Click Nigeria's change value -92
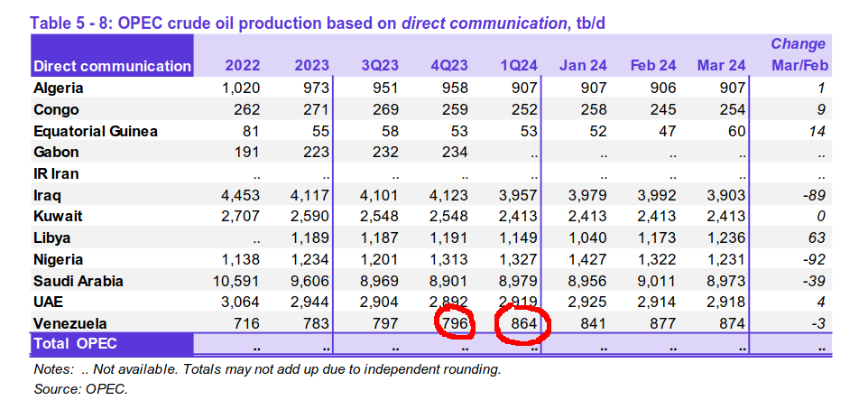The width and height of the screenshot is (868, 419). click(816, 259)
